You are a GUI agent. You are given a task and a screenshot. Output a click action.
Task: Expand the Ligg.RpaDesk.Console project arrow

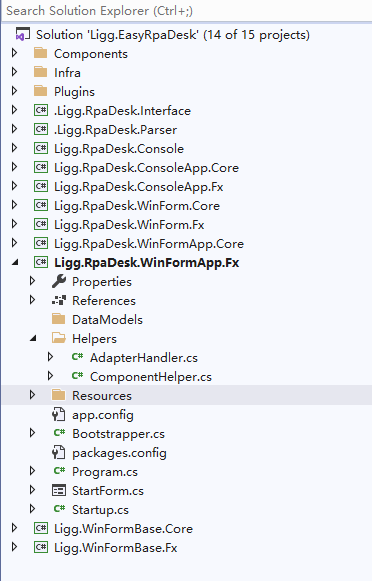[x=14, y=148]
